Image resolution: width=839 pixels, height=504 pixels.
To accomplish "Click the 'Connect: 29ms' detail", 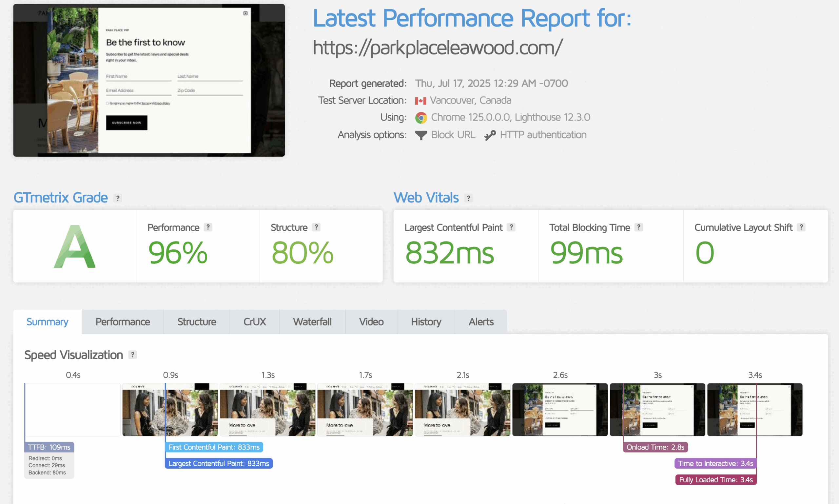I will coord(47,466).
